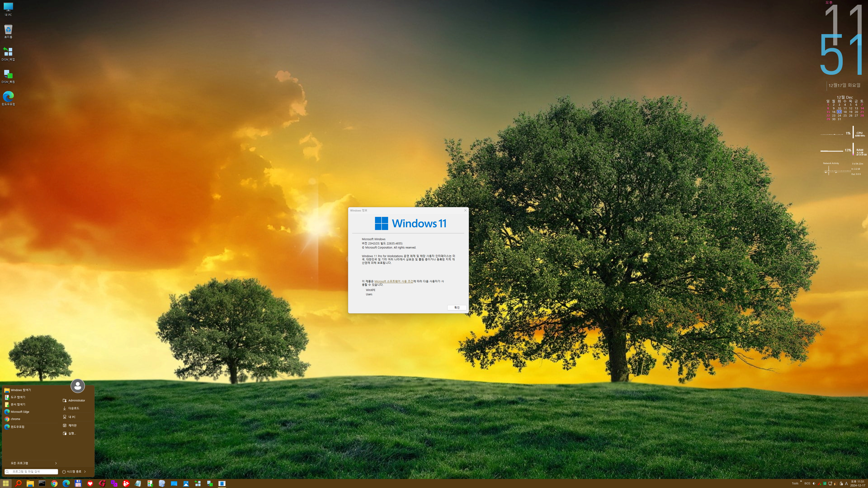The image size is (868, 488).
Task: Click the DISM backup taskbar icon
Action: (198, 483)
